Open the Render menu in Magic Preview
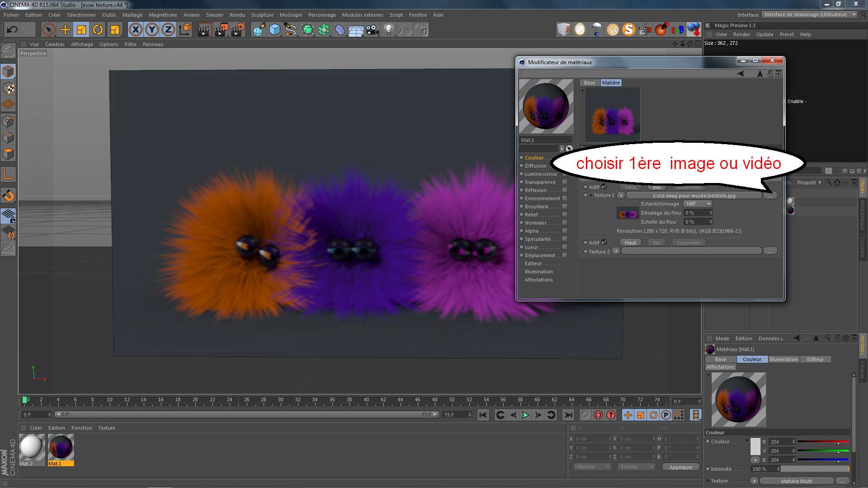 (741, 34)
